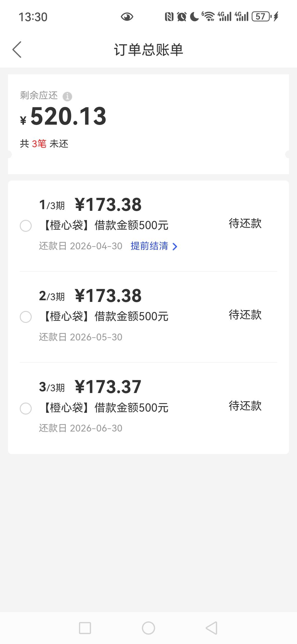Tap the NFC status icon
Image resolution: width=297 pixels, height=644 pixels.
(x=169, y=17)
